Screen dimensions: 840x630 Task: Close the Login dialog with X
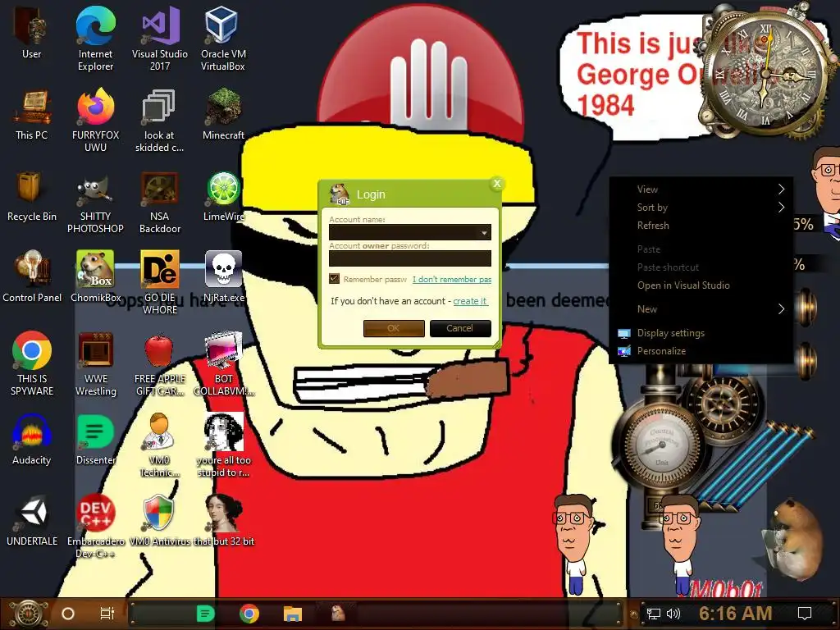coord(496,183)
